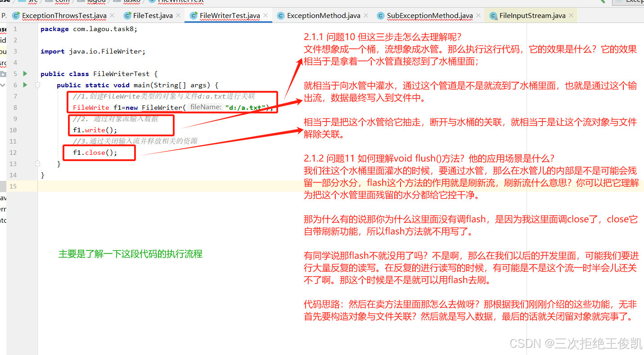Image resolution: width=644 pixels, height=355 pixels.
Task: Click the fold marker next to line 13
Action: (x=37, y=163)
